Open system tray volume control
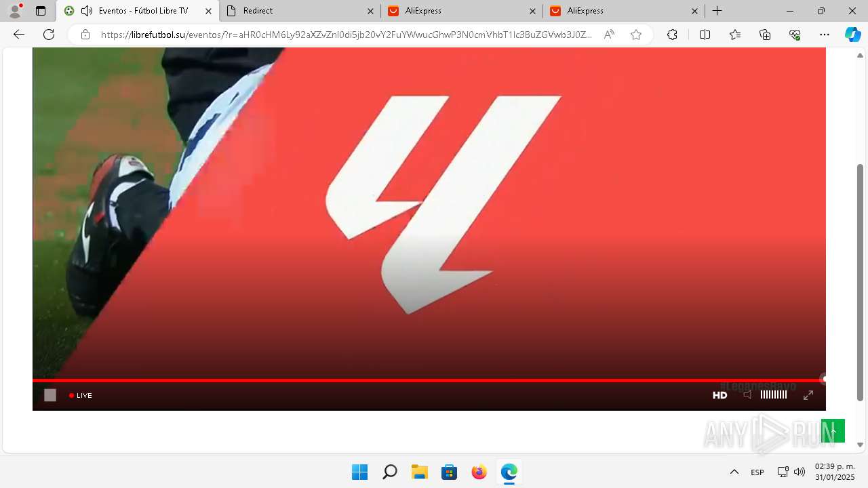The image size is (868, 488). tap(799, 472)
